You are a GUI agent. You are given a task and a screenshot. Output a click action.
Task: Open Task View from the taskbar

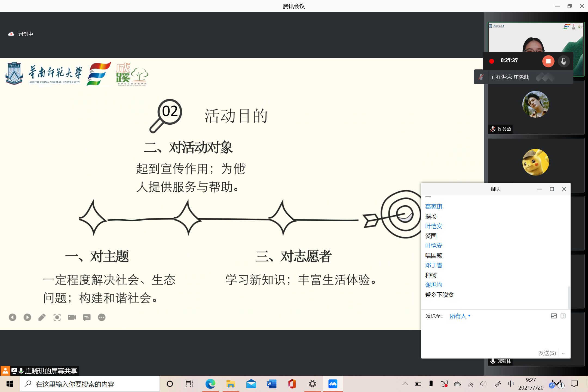189,384
